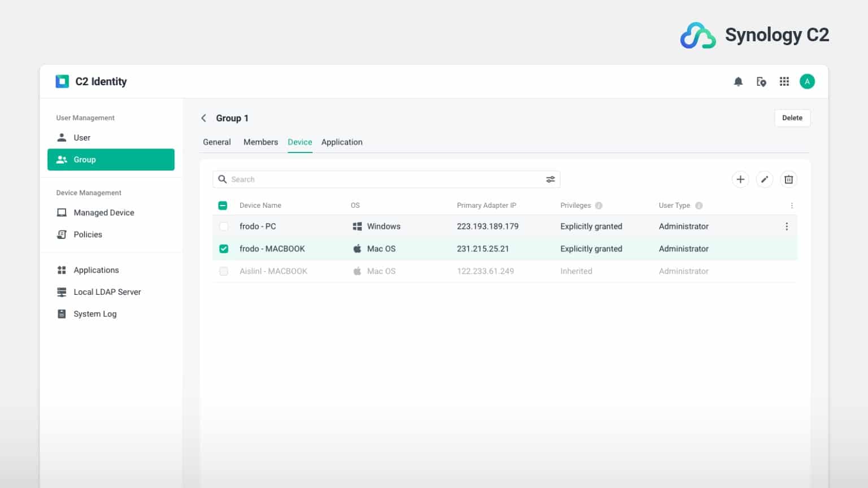The image size is (868, 488).
Task: Click the device location icon in header
Action: [761, 82]
